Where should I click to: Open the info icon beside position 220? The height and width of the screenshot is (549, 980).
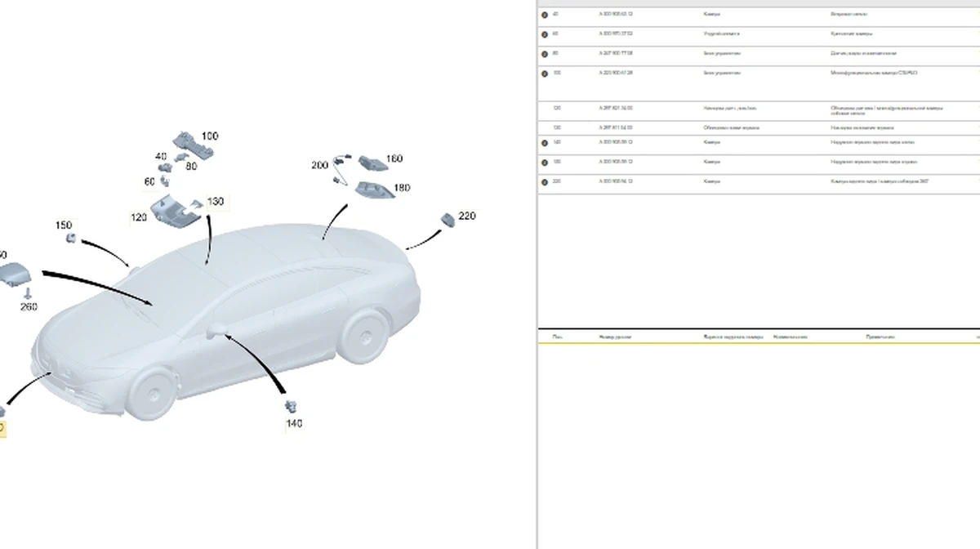[x=545, y=181]
